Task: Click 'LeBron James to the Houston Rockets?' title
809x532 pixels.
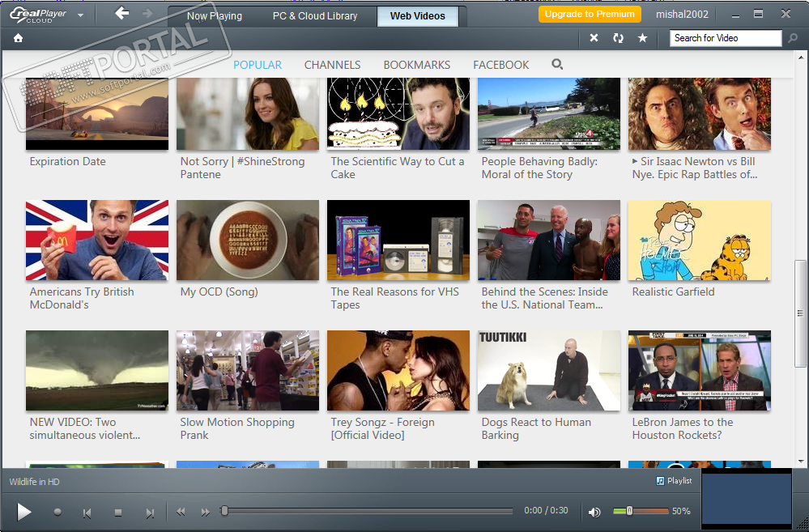Action: point(683,429)
